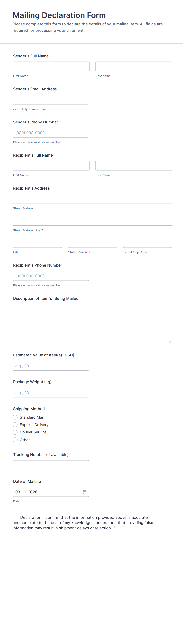
Task: Click the Sender's Phone Number field
Action: tap(51, 133)
